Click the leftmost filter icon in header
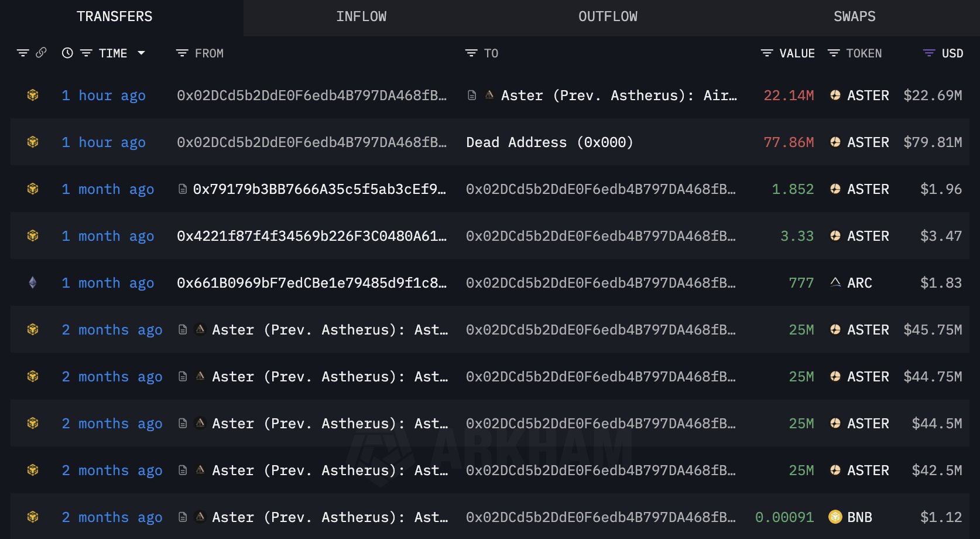 pos(23,53)
